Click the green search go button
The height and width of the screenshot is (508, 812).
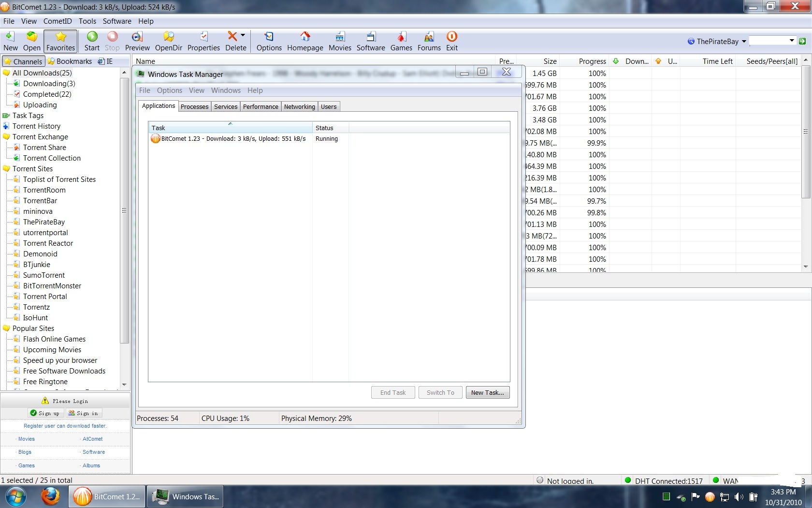(802, 41)
